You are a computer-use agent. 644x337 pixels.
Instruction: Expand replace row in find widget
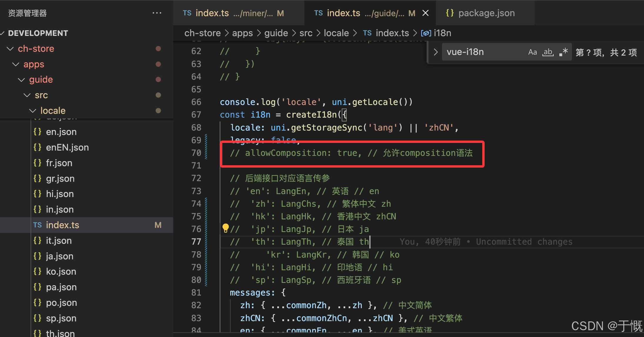pyautogui.click(x=436, y=52)
